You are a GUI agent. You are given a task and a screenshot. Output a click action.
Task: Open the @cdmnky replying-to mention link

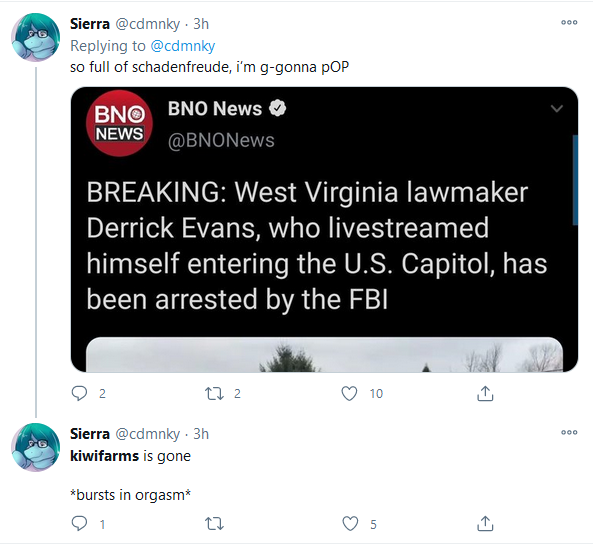183,46
